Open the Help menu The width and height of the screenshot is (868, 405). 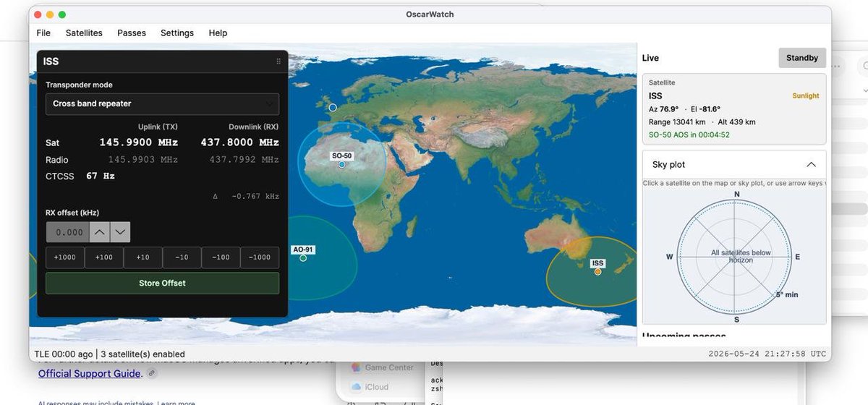click(x=218, y=33)
